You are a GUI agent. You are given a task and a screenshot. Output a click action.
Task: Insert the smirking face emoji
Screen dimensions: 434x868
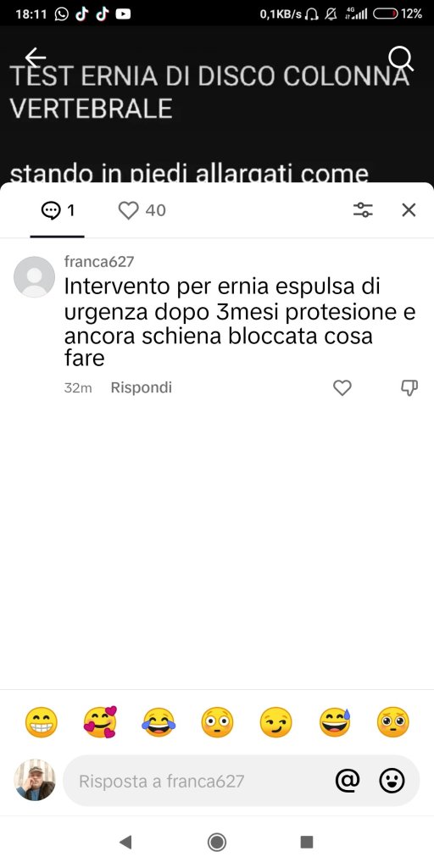pyautogui.click(x=275, y=722)
